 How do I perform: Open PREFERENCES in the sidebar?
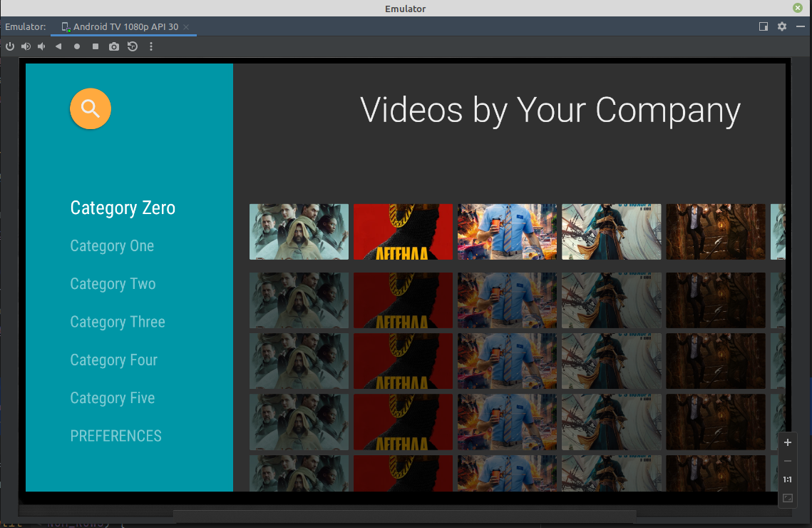coord(115,436)
